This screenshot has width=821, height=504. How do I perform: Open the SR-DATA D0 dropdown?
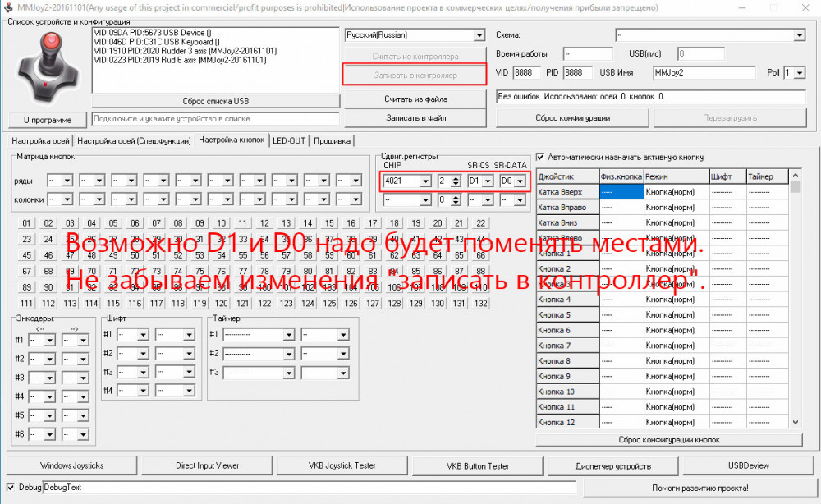click(x=520, y=181)
